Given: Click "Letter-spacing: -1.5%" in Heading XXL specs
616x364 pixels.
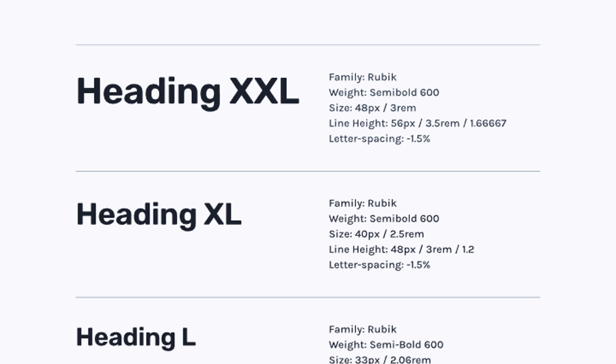Looking at the screenshot, I should coord(379,139).
